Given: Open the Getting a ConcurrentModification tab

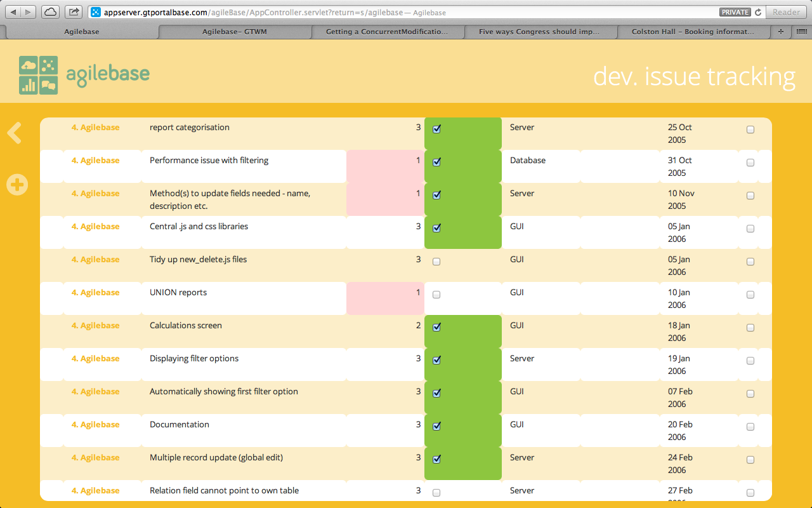Looking at the screenshot, I should (x=387, y=32).
